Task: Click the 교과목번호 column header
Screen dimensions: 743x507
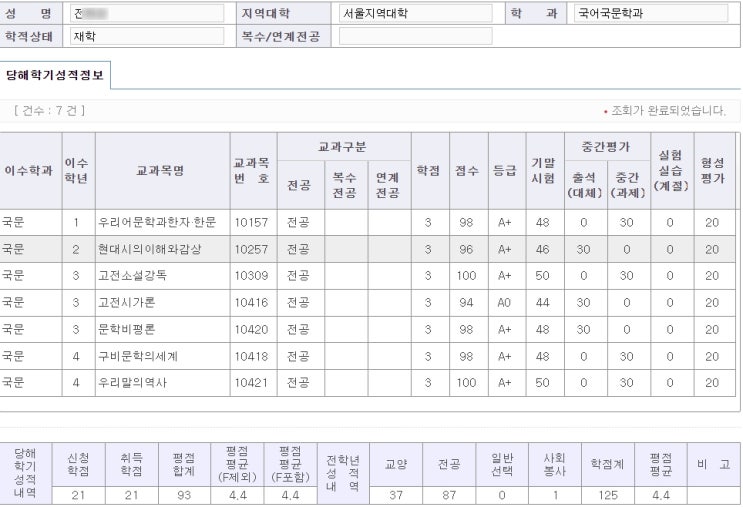Action: 254,171
